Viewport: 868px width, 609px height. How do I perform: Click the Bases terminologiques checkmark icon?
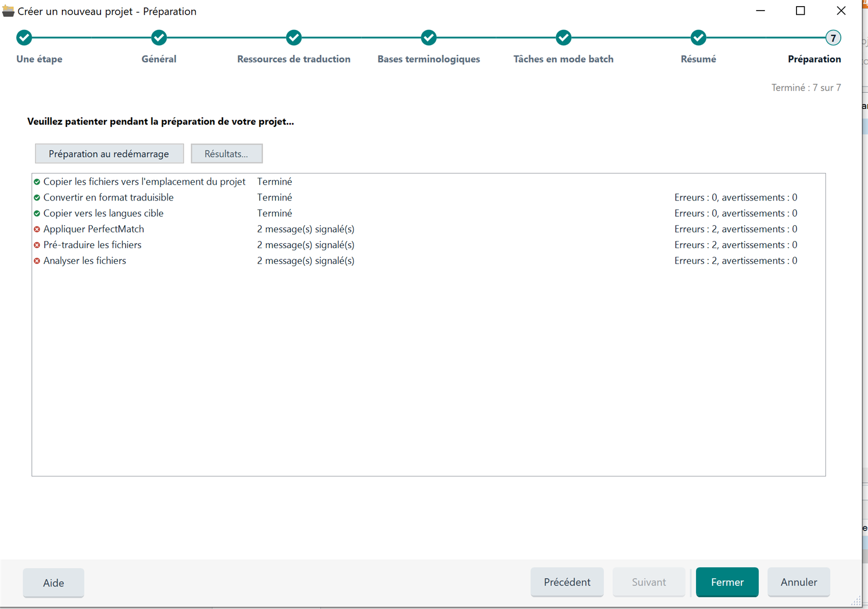click(x=429, y=37)
